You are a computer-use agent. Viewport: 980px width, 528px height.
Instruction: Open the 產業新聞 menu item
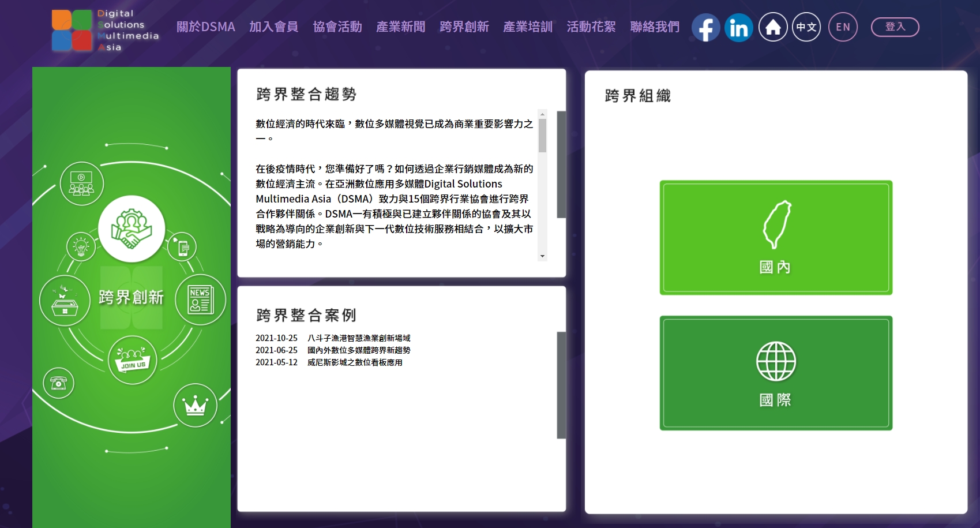point(400,27)
